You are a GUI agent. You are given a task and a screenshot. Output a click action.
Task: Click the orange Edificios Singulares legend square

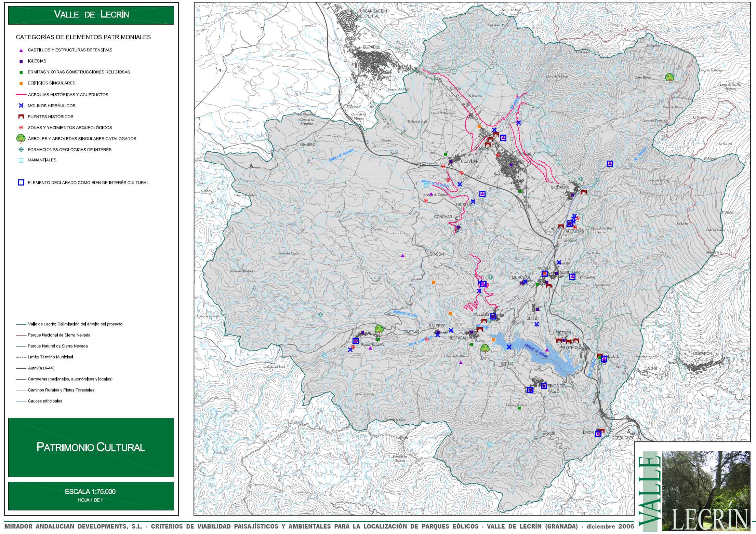(x=21, y=83)
